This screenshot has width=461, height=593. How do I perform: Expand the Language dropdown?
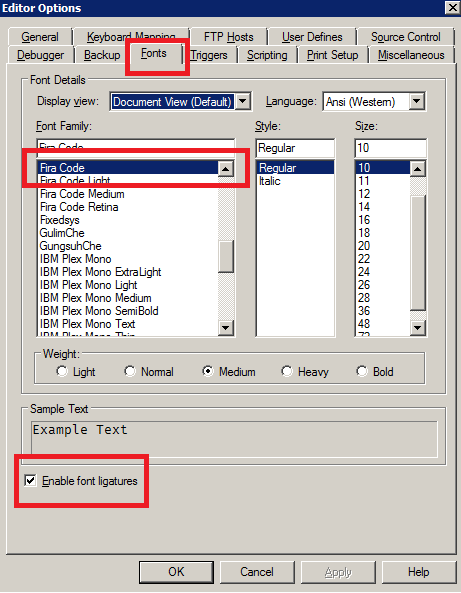point(417,101)
